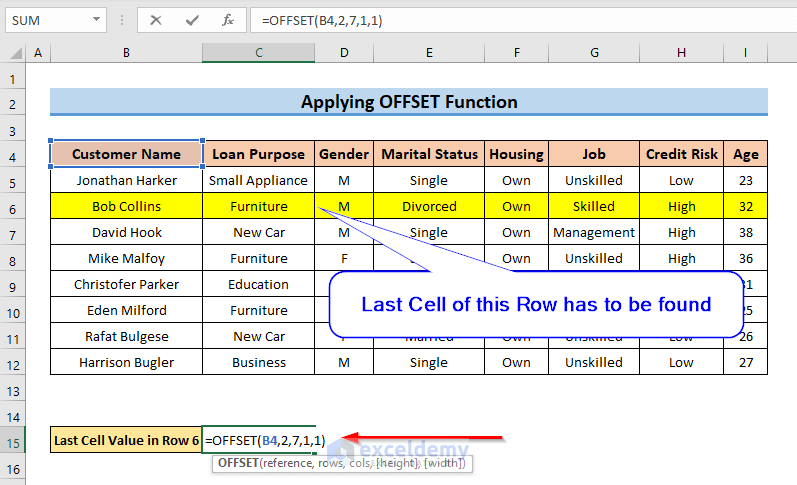This screenshot has width=797, height=485.
Task: Select the 'Business' cell
Action: click(x=258, y=362)
